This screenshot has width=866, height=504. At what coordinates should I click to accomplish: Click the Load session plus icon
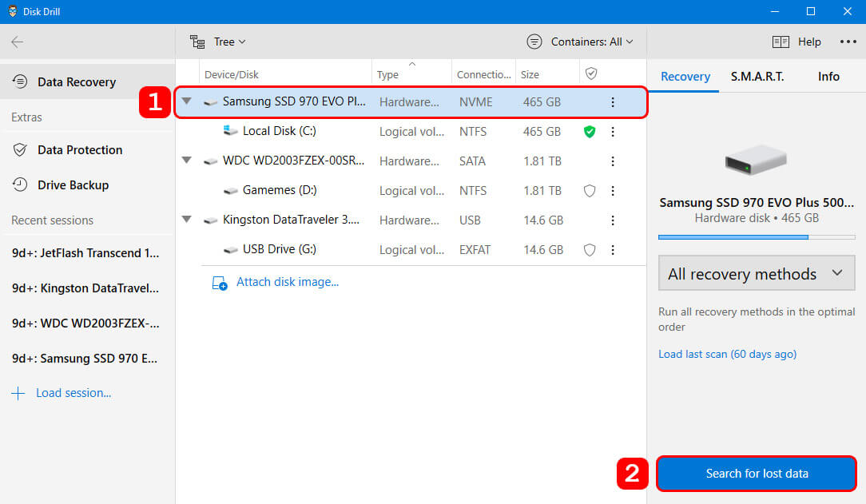pyautogui.click(x=18, y=393)
